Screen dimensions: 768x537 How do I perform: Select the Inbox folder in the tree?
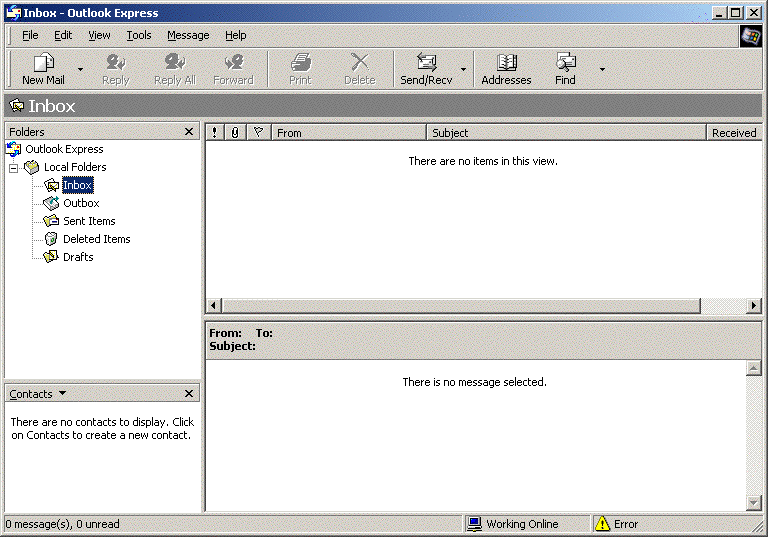77,185
